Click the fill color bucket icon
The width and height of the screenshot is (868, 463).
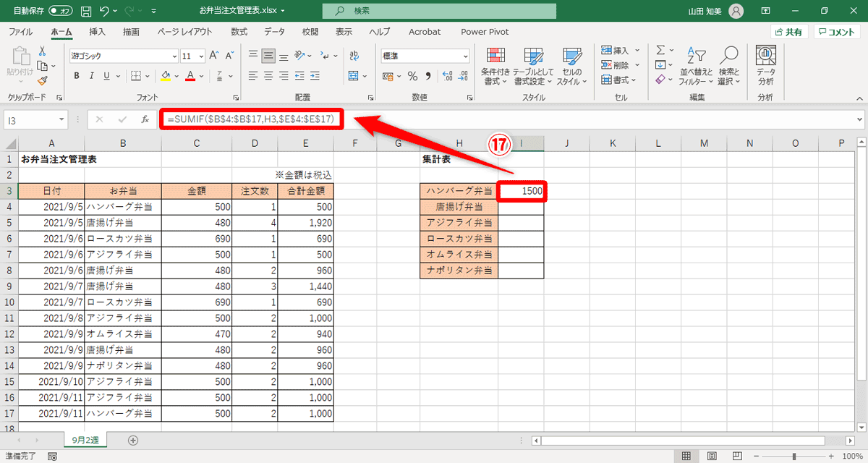(165, 76)
